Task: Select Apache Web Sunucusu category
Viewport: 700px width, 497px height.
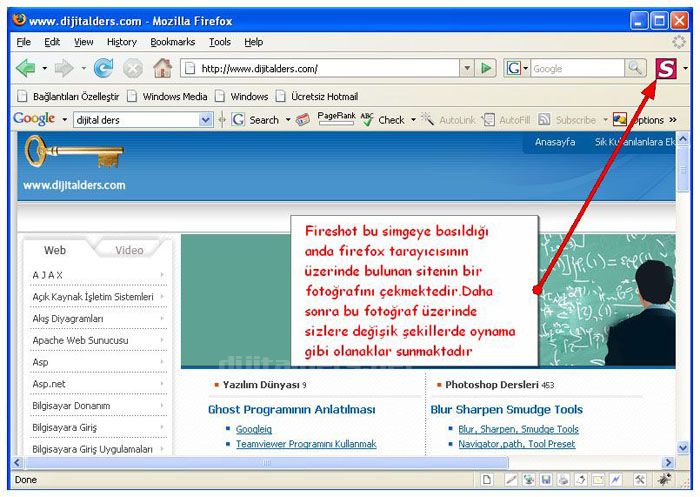Action: click(x=80, y=340)
